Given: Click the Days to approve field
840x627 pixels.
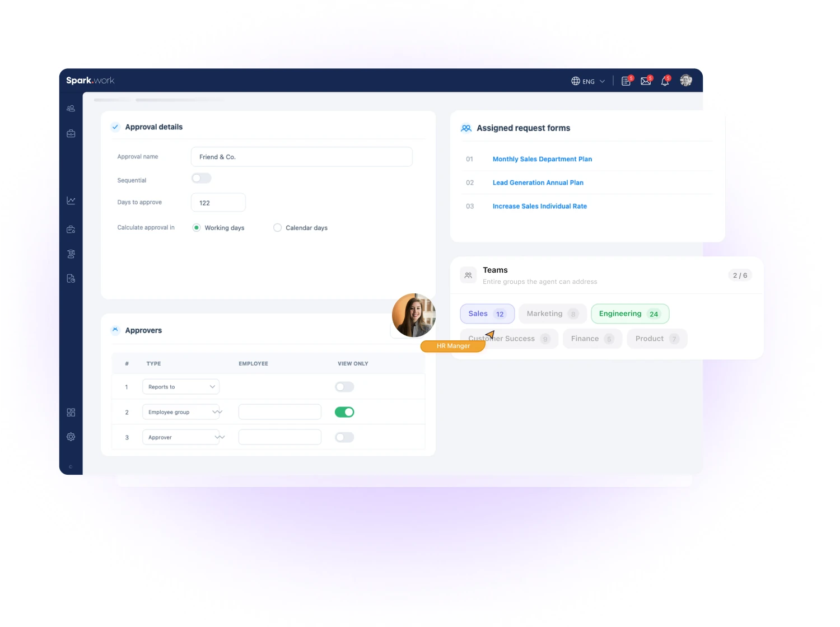Looking at the screenshot, I should 218,203.
